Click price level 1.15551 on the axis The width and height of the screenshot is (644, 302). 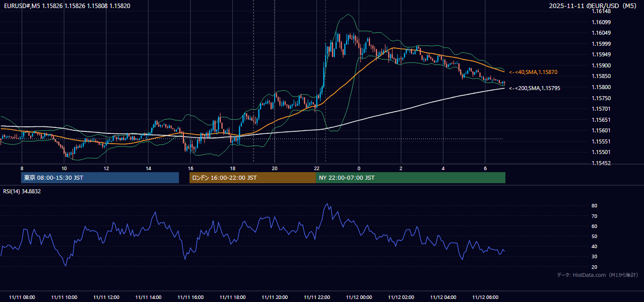[601, 141]
